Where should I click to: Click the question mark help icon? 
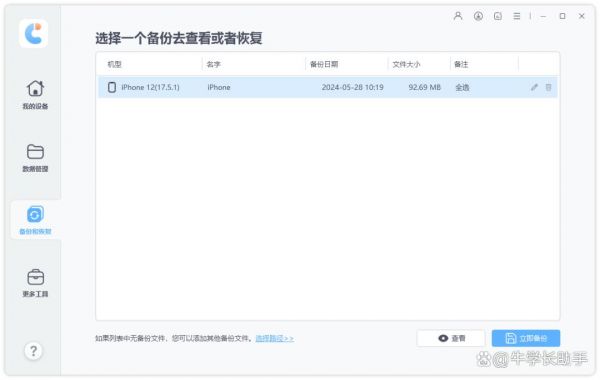tap(33, 351)
